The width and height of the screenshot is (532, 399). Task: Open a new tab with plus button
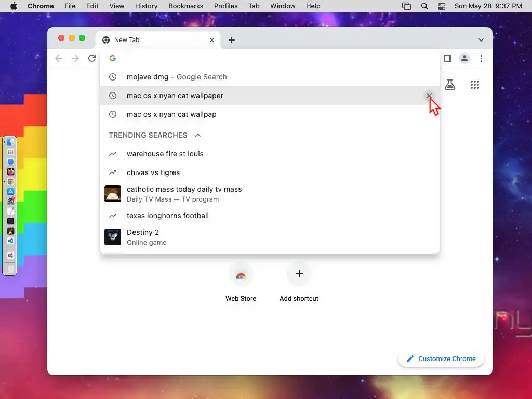pos(232,40)
